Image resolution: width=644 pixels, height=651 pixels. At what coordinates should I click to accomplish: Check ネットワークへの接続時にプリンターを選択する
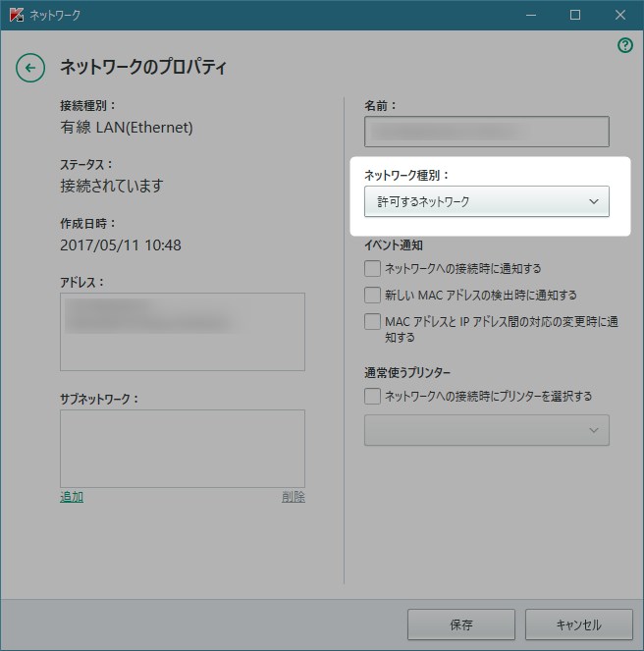pyautogui.click(x=372, y=396)
